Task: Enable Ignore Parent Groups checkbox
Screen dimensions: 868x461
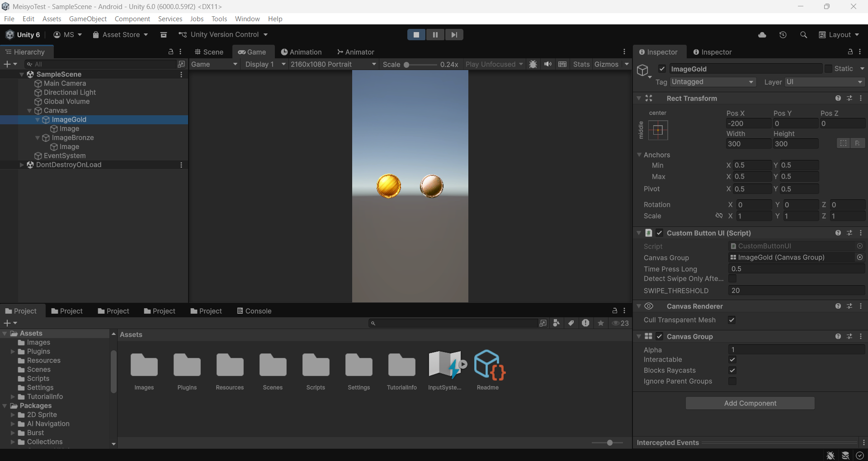Action: coord(732,381)
